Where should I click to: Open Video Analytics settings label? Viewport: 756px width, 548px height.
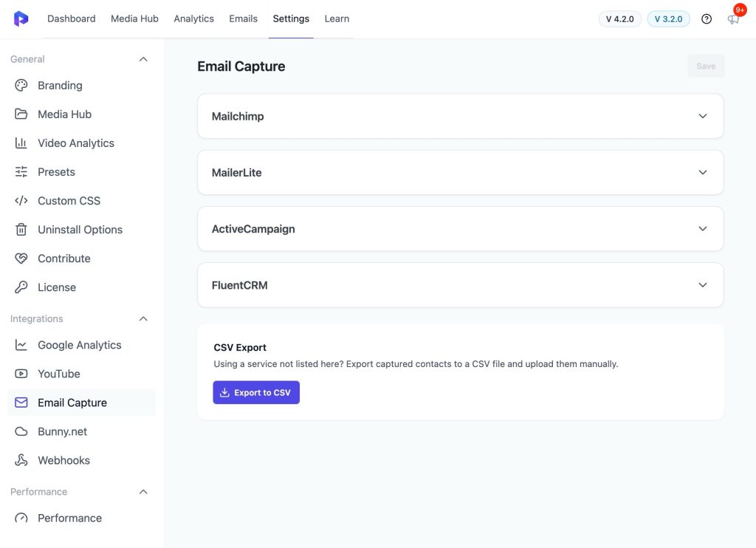76,143
